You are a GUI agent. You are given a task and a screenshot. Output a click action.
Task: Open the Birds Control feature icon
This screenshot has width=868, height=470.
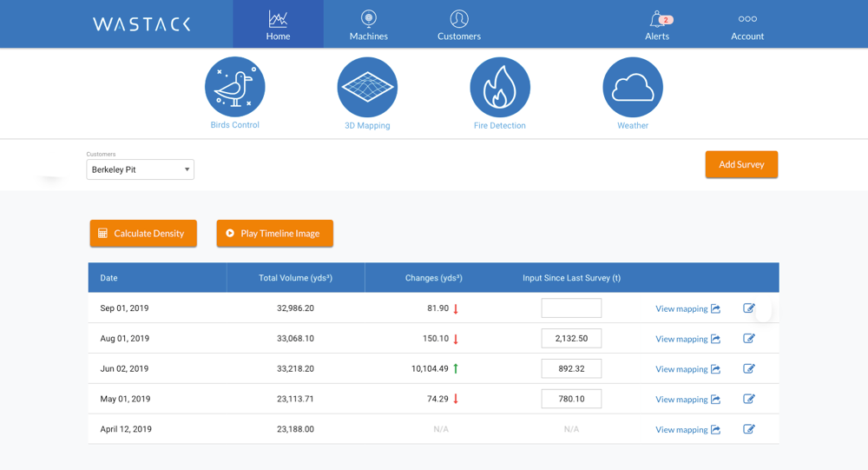pyautogui.click(x=234, y=87)
